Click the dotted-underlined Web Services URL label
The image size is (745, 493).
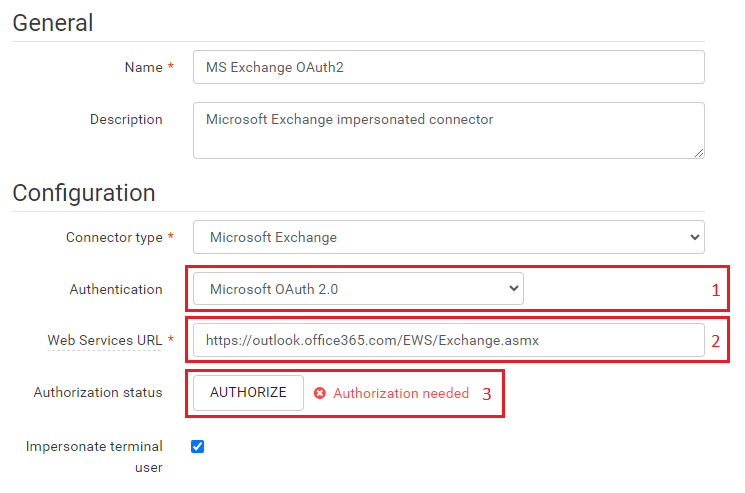(105, 341)
